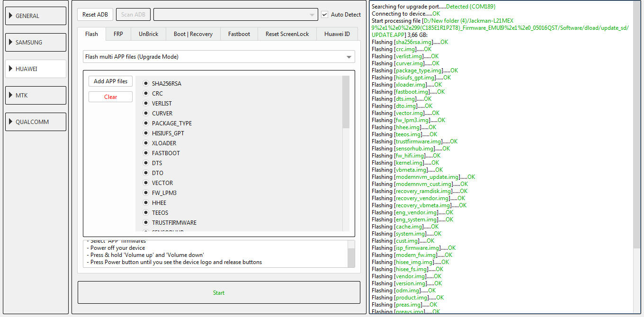
Task: Toggle the PACKAGE_TYPE partition radio button
Action: pyautogui.click(x=146, y=123)
